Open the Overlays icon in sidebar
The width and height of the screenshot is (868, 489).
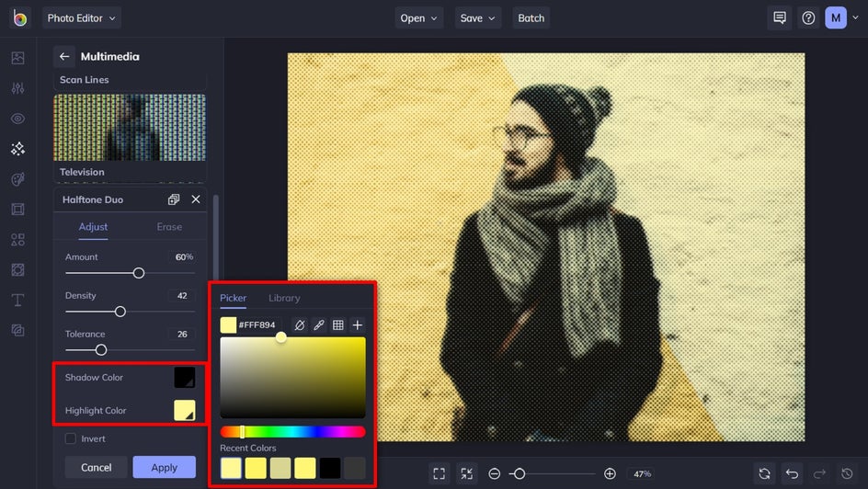tap(17, 269)
